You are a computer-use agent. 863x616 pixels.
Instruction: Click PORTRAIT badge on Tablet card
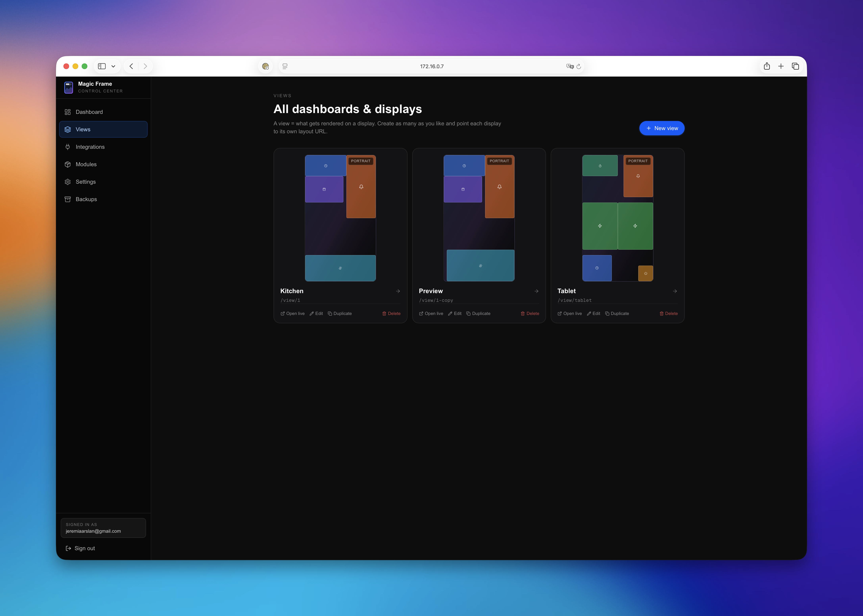click(638, 161)
